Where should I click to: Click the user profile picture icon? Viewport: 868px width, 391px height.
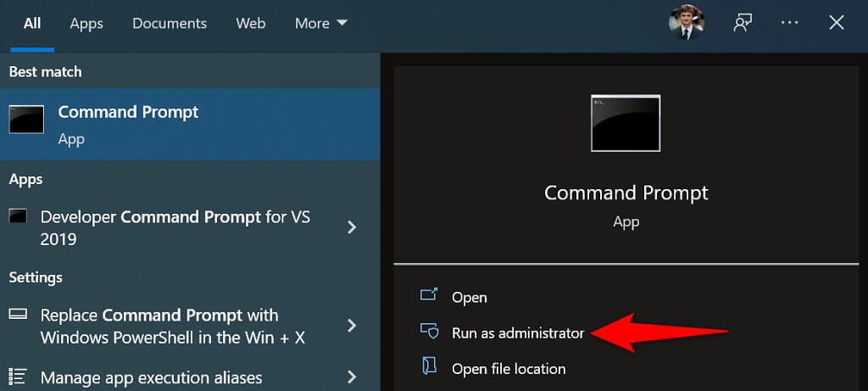coord(686,23)
